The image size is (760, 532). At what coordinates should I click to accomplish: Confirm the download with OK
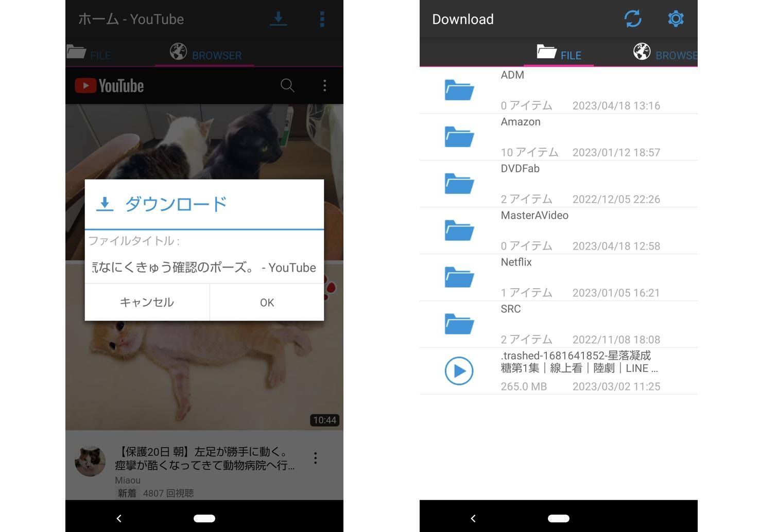point(267,303)
